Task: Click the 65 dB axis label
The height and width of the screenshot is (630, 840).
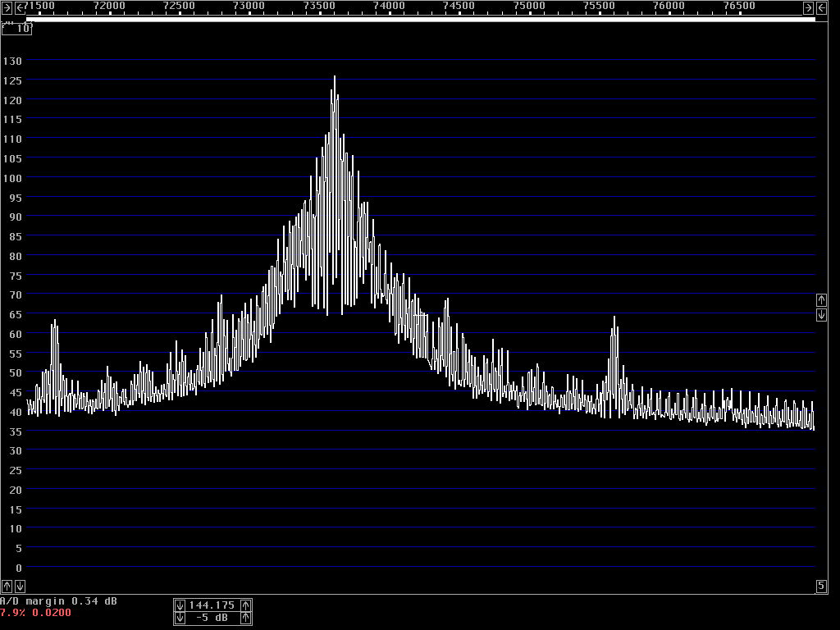Action: (x=16, y=315)
